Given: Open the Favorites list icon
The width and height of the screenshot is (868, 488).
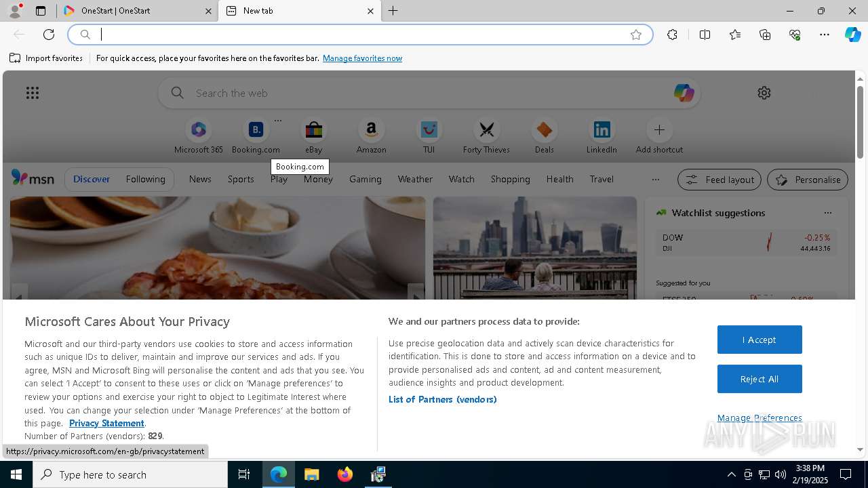Looking at the screenshot, I should click(735, 35).
